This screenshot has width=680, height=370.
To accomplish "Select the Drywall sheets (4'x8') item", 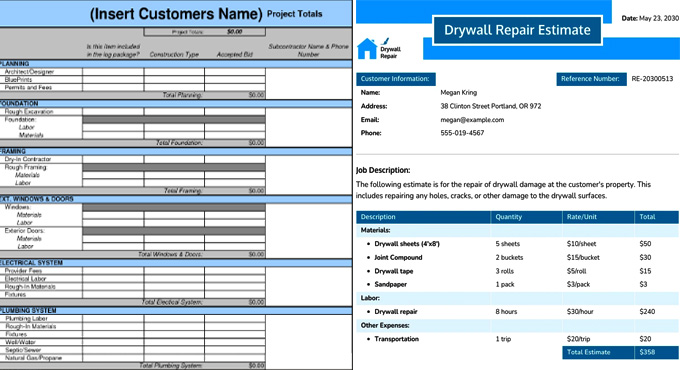I will pos(407,244).
